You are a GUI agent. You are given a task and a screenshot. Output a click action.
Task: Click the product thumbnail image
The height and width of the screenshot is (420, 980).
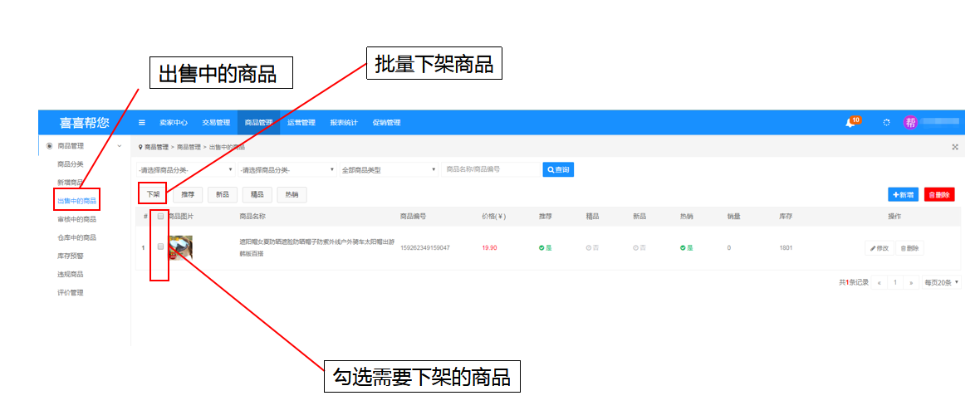(x=180, y=248)
